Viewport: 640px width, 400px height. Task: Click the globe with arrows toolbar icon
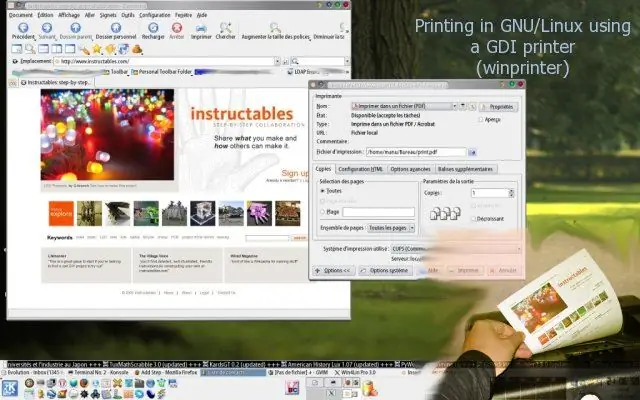click(124, 49)
